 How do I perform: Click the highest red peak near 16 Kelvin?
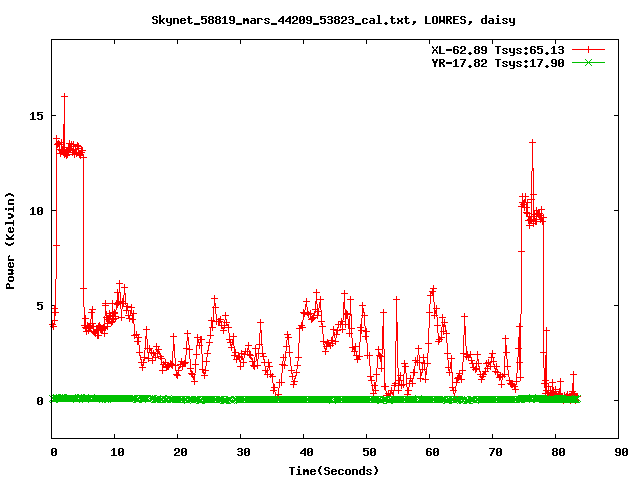pyautogui.click(x=65, y=96)
